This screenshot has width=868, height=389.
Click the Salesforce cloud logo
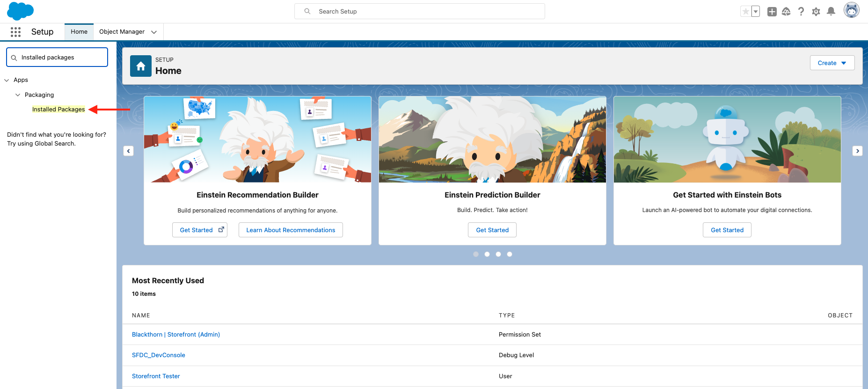pos(21,11)
